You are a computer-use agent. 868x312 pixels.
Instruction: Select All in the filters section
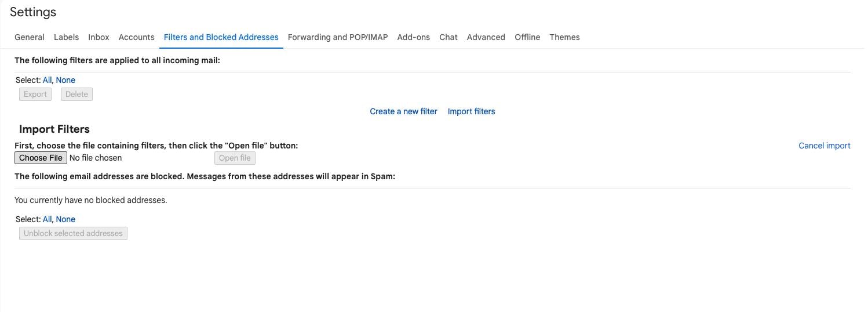(x=47, y=80)
